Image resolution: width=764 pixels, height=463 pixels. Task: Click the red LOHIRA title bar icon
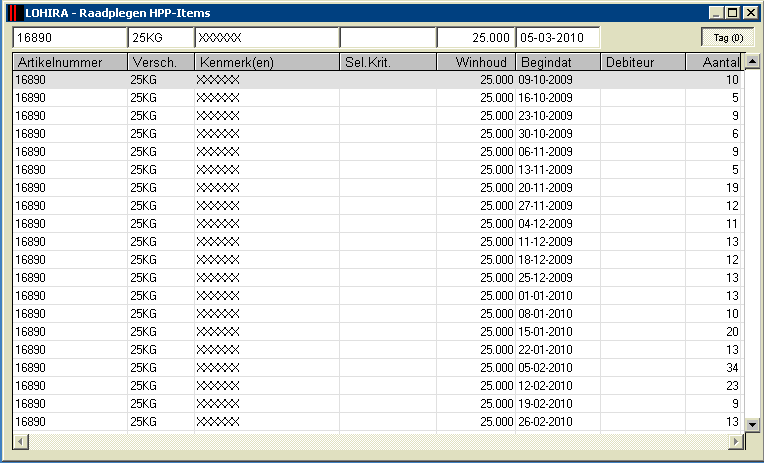coord(15,13)
